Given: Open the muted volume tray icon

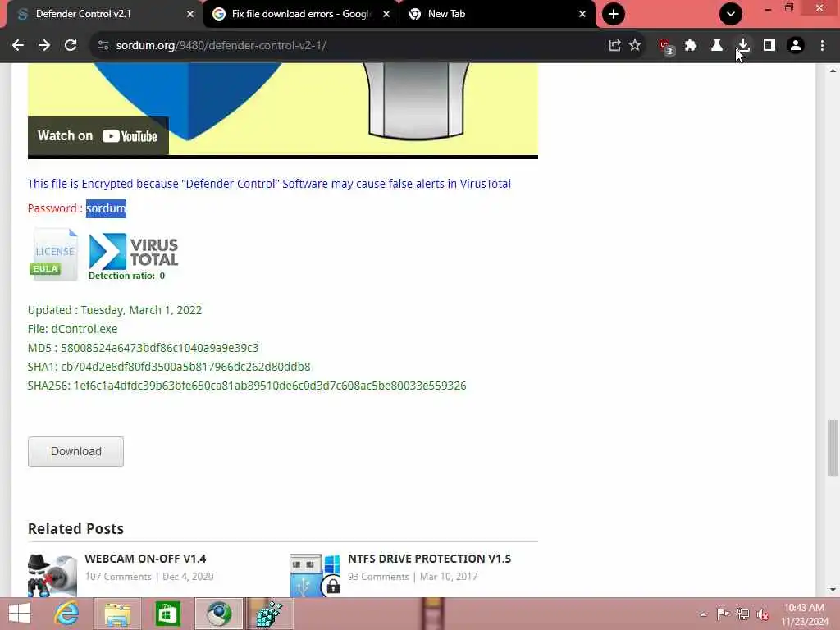Looking at the screenshot, I should 762,614.
